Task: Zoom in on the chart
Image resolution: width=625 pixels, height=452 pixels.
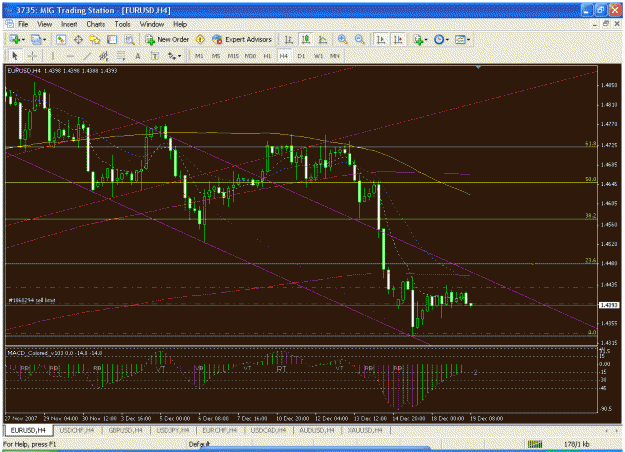Action: coord(342,39)
